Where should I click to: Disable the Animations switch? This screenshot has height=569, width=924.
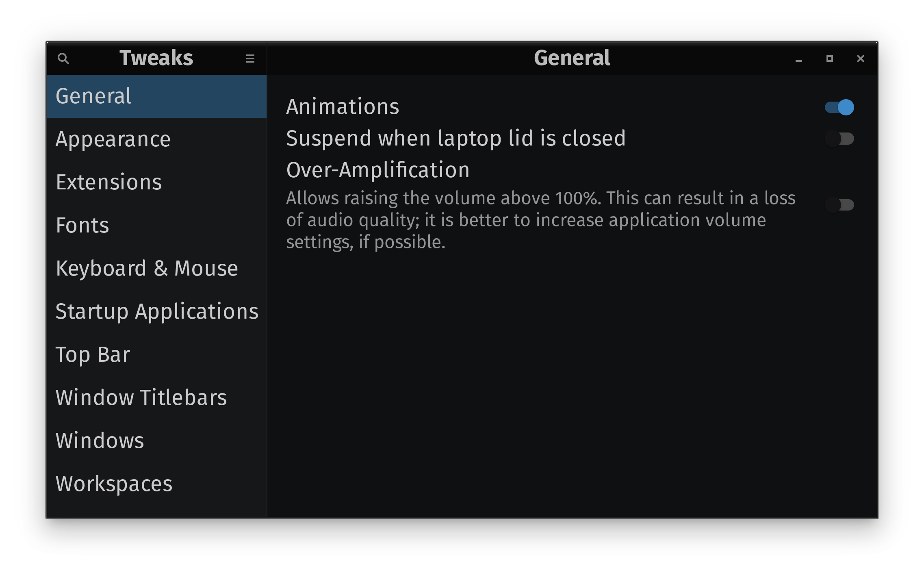click(x=839, y=107)
